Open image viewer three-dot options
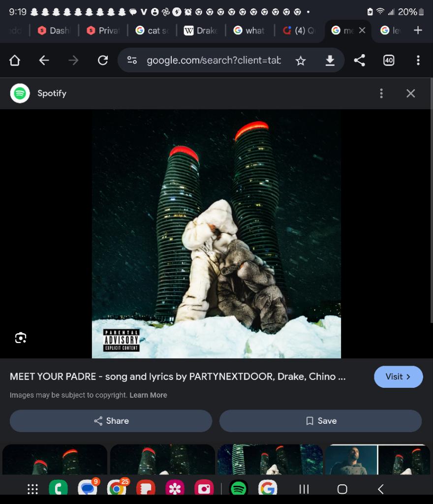 (x=381, y=94)
